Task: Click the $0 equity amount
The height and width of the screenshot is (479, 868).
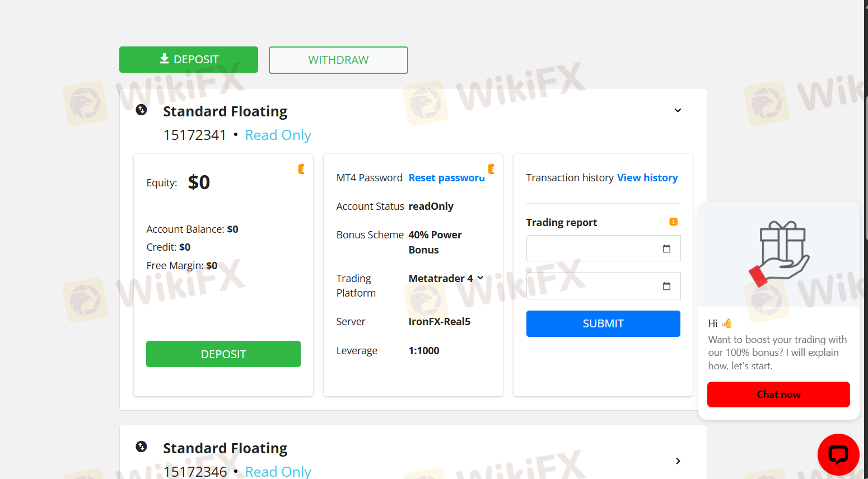Action: (x=199, y=182)
